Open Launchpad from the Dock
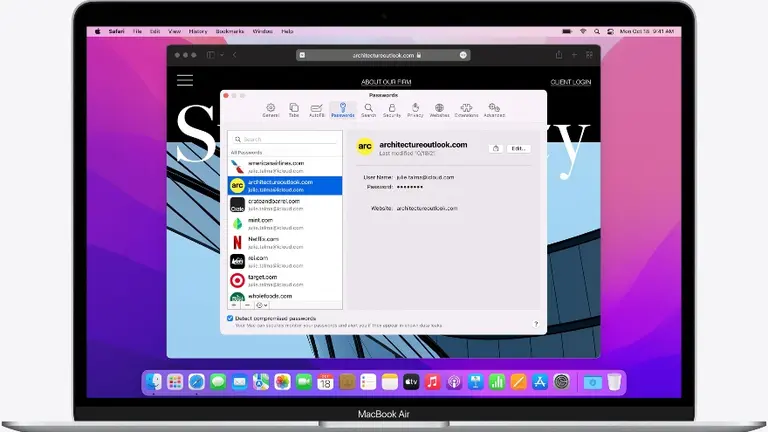This screenshot has height=432, width=768. point(175,382)
